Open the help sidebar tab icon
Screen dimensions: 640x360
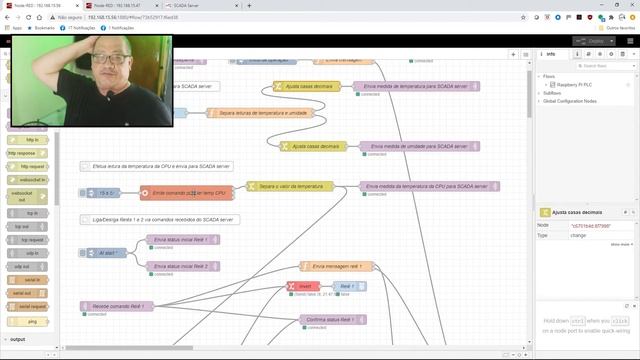click(x=589, y=54)
